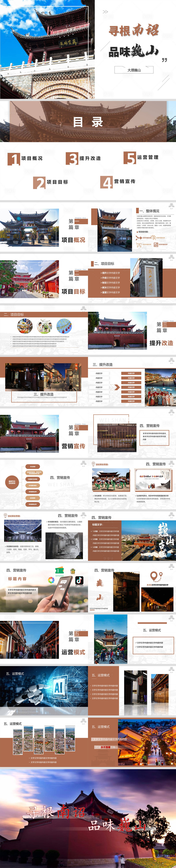Select 项目目标 in the table of contents
The width and height of the screenshot is (176, 868).
[57, 182]
